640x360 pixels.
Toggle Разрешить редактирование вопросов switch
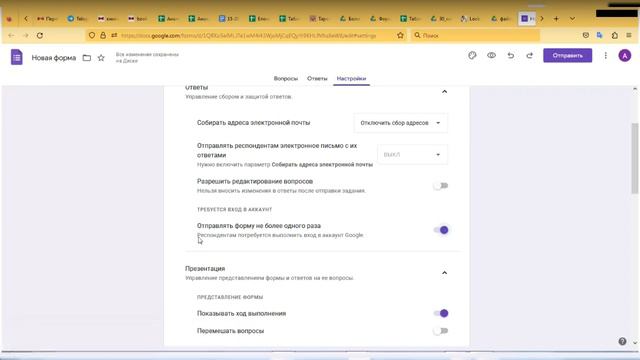[441, 186]
